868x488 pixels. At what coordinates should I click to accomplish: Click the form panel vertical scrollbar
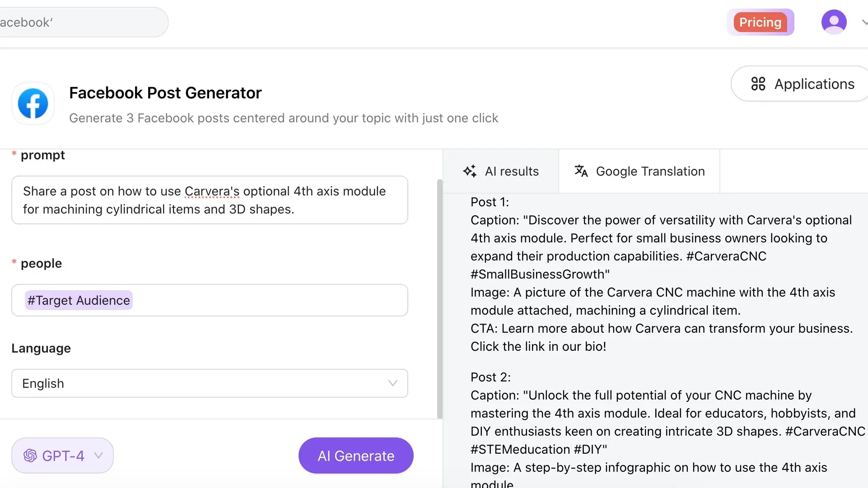point(439,298)
